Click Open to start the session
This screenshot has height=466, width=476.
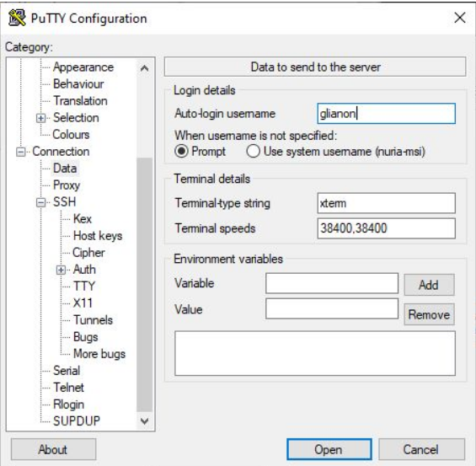[329, 449]
